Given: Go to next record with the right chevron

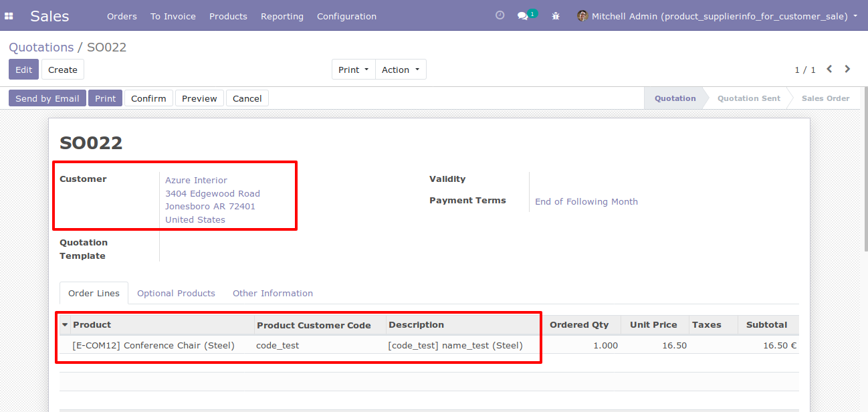Looking at the screenshot, I should point(847,69).
